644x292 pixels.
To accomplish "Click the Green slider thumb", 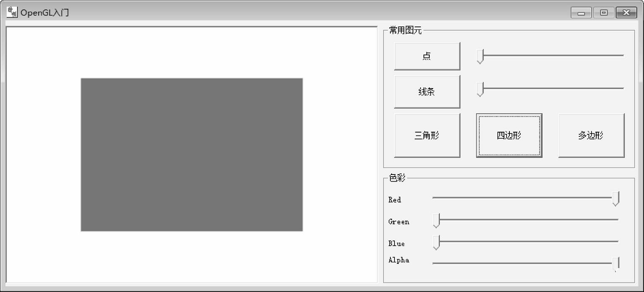I will (x=436, y=220).
